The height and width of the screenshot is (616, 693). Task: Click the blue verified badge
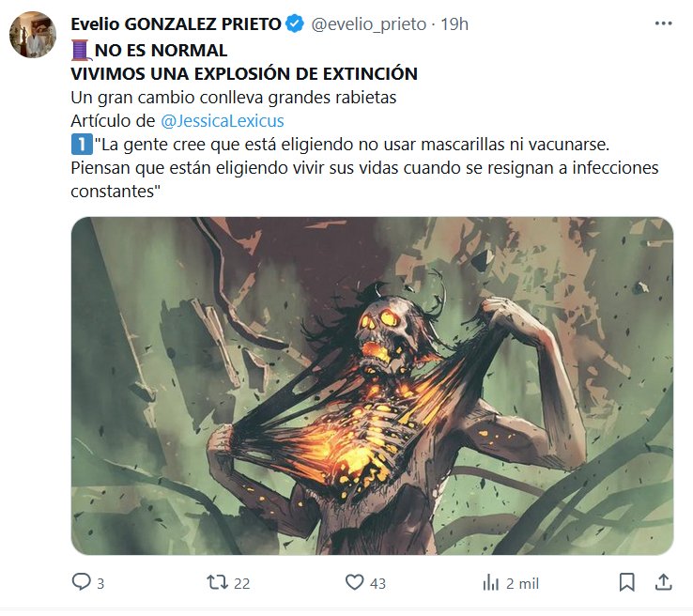coord(295,23)
